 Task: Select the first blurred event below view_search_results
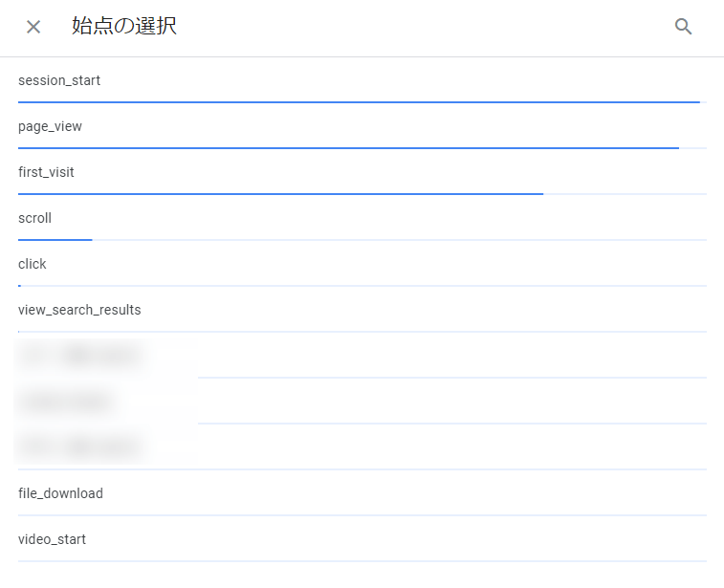pyautogui.click(x=81, y=356)
